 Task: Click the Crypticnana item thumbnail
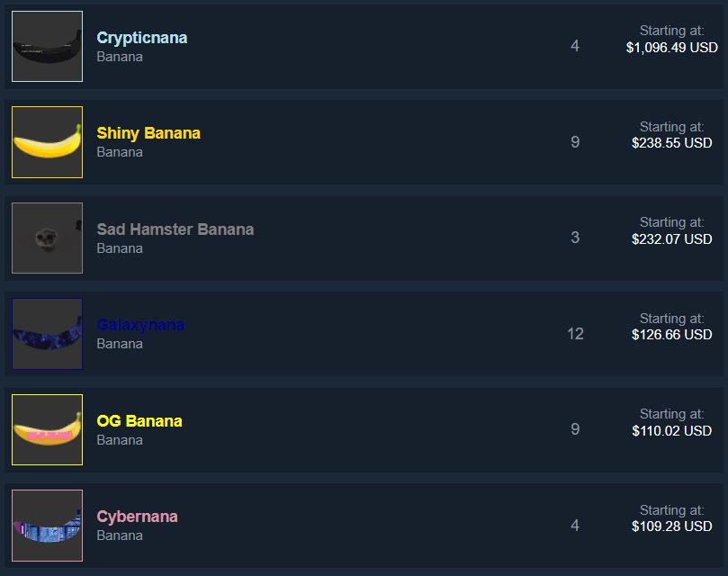coord(47,46)
